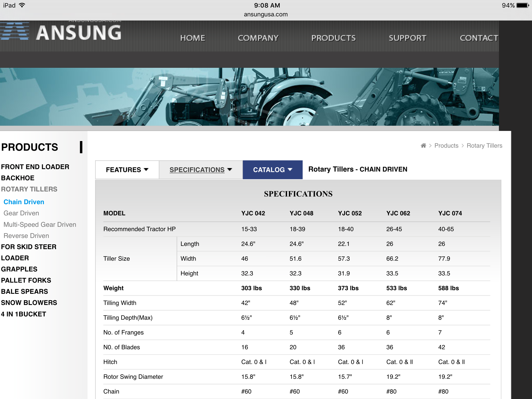The width and height of the screenshot is (532, 399).
Task: Click Products in the breadcrumb trail
Action: pyautogui.click(x=446, y=146)
